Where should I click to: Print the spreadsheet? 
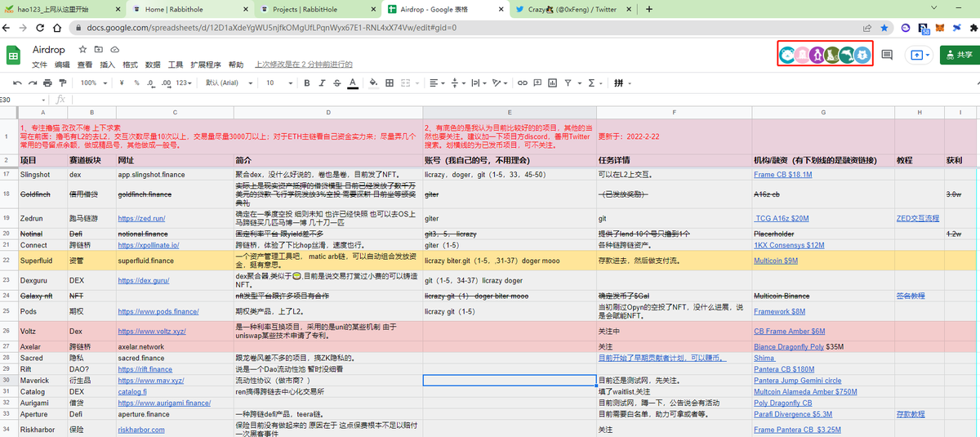(x=48, y=82)
